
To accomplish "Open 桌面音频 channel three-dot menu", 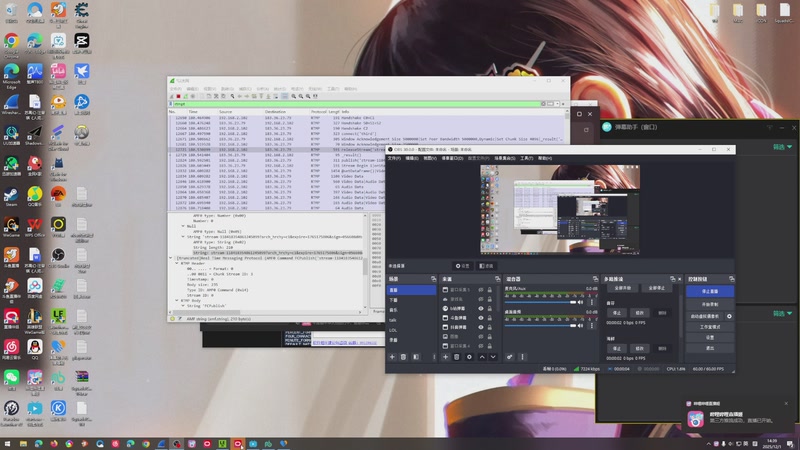I will pos(592,326).
